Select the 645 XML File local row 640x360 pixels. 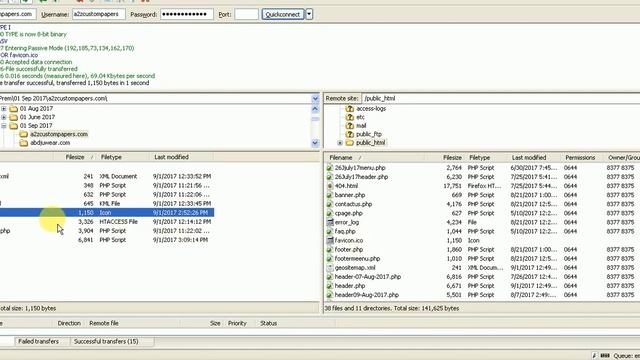[107, 203]
